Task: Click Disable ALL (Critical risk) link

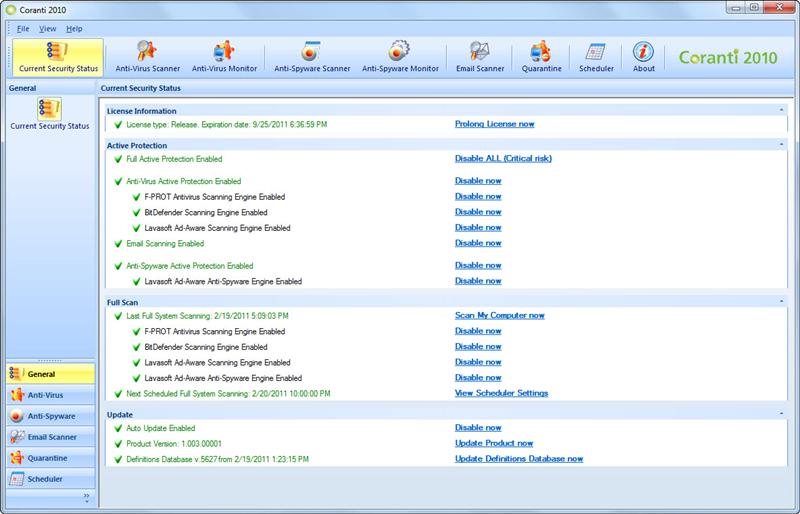Action: [x=503, y=159]
